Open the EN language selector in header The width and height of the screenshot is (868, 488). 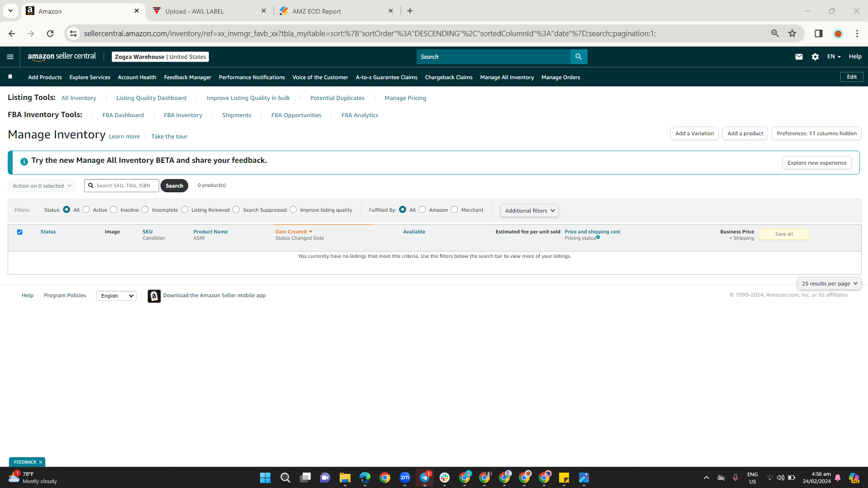(x=834, y=57)
